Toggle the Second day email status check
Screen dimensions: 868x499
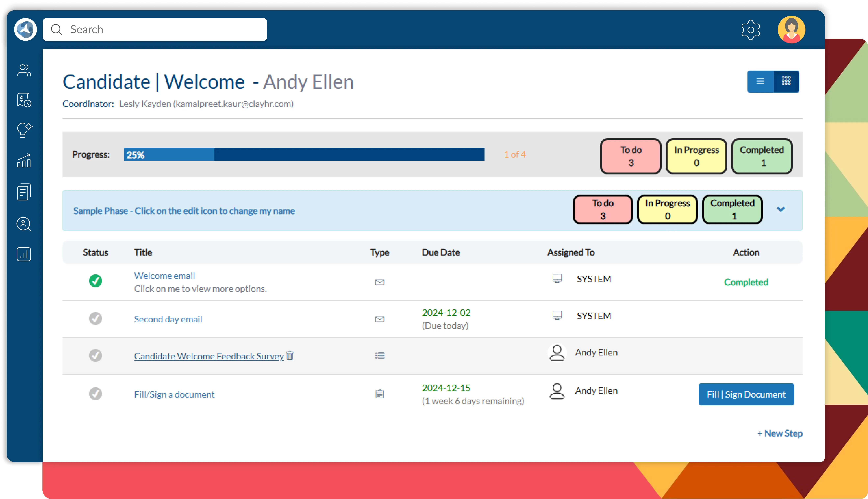[95, 318]
